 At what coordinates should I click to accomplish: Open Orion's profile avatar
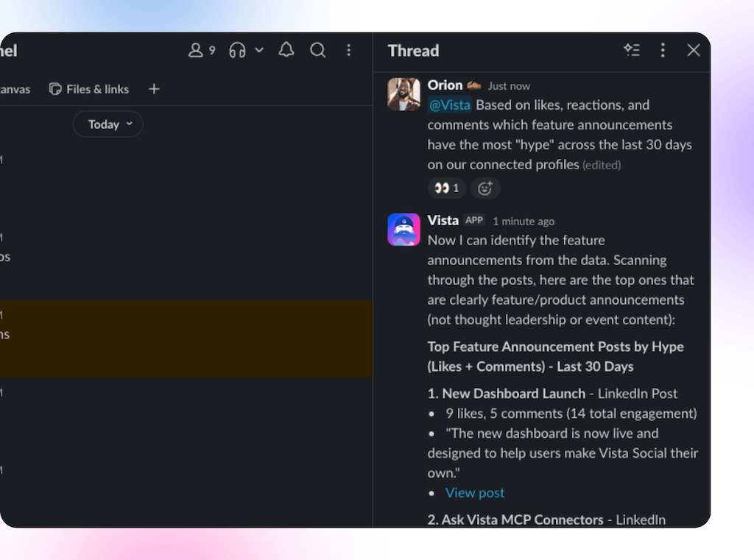404,94
